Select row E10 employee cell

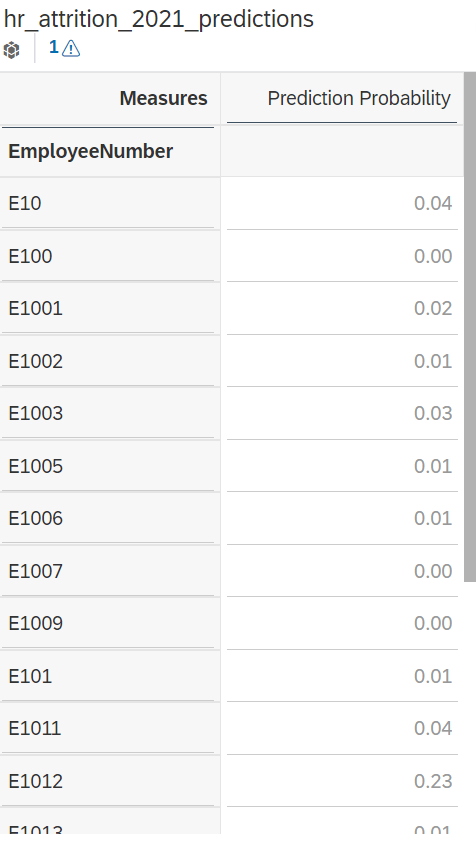[110, 204]
